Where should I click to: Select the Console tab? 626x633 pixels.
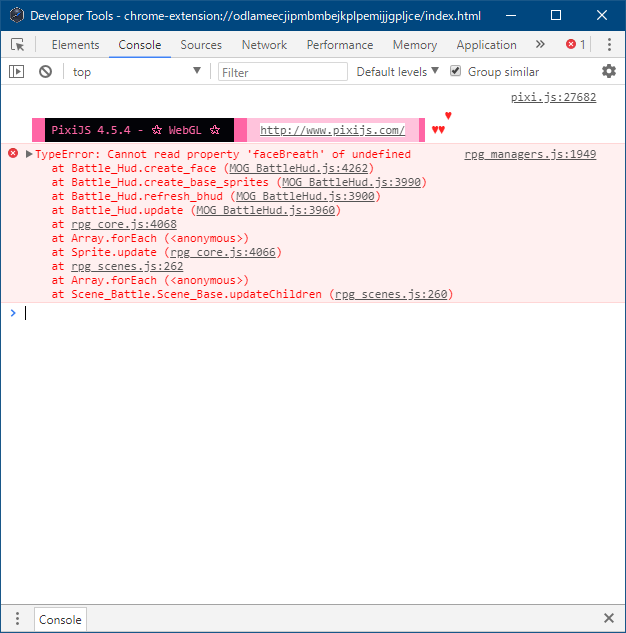(x=140, y=45)
